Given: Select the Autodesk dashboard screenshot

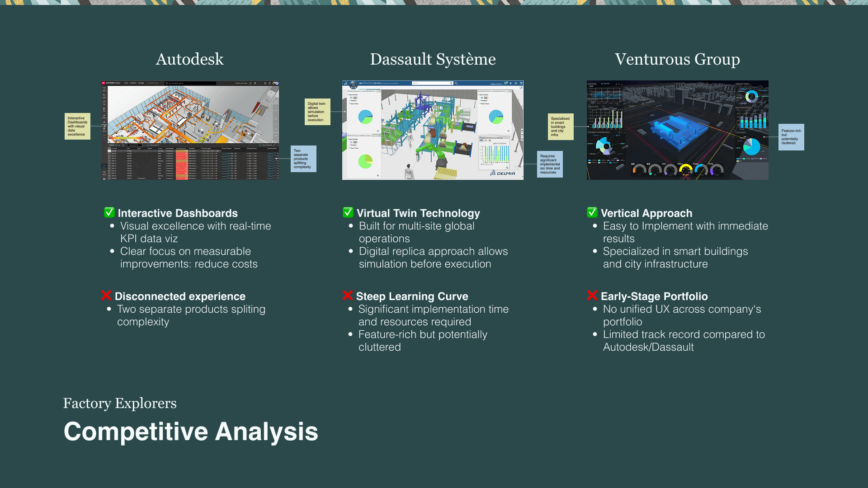Looking at the screenshot, I should coord(190,130).
